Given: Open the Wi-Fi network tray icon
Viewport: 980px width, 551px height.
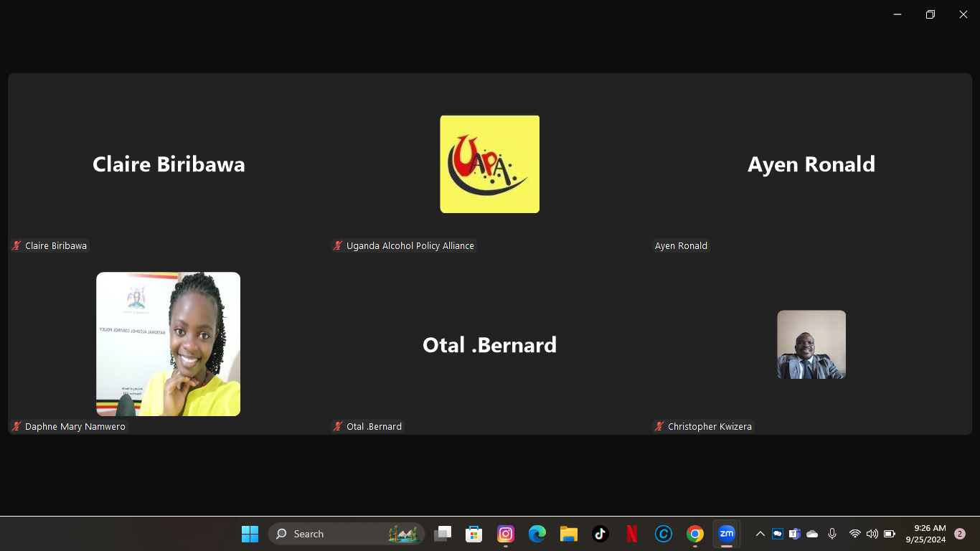Looking at the screenshot, I should (854, 534).
